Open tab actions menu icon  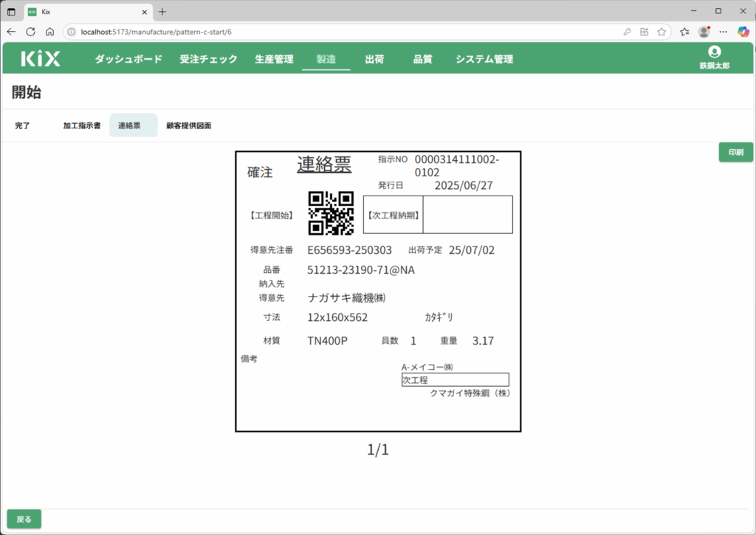tap(11, 12)
